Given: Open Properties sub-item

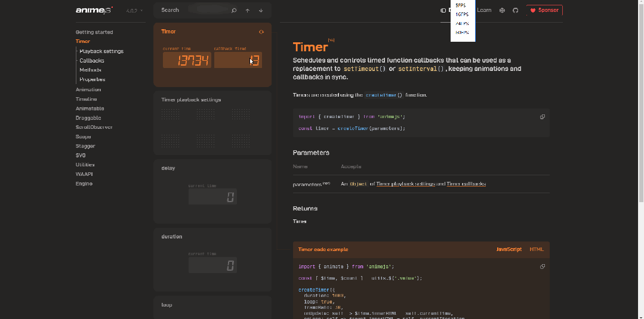Looking at the screenshot, I should [93, 80].
